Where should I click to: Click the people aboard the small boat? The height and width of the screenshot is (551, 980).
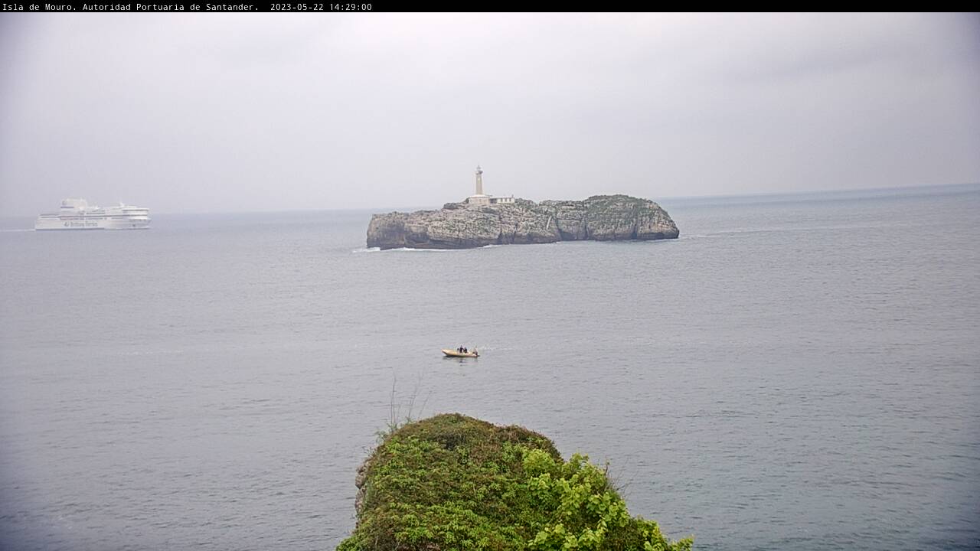pos(462,349)
